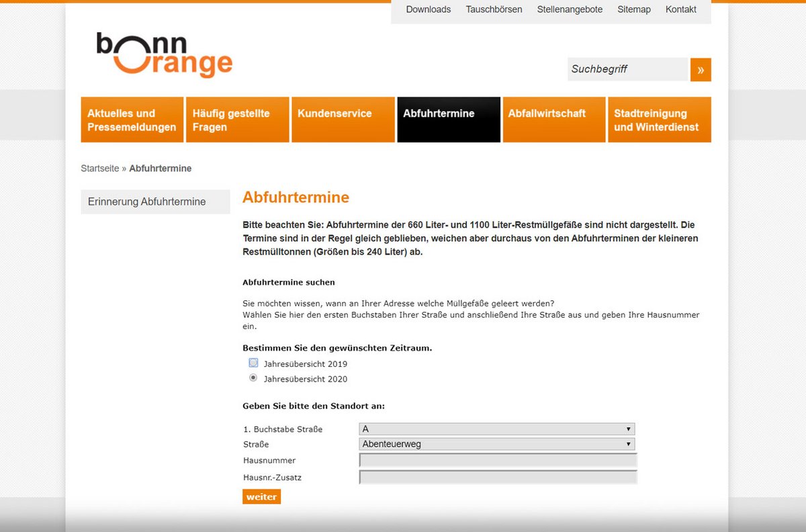Open the Downloads link
Screen dimensions: 806x532
(429, 9)
